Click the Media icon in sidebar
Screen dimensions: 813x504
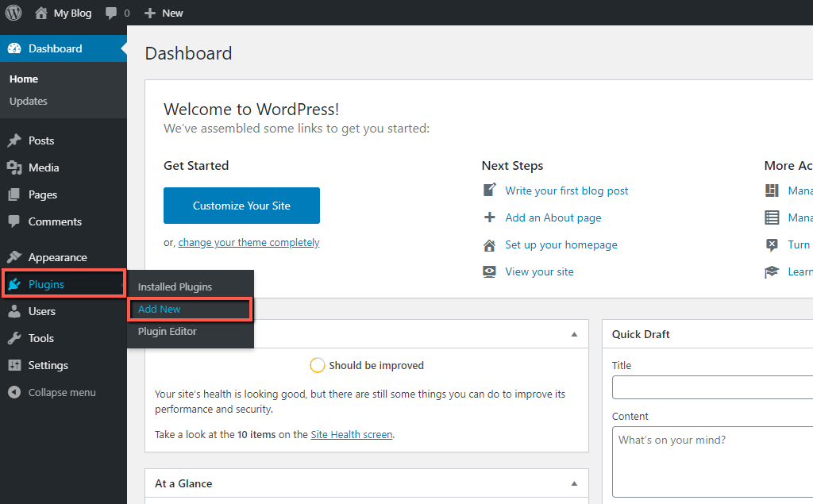14,167
